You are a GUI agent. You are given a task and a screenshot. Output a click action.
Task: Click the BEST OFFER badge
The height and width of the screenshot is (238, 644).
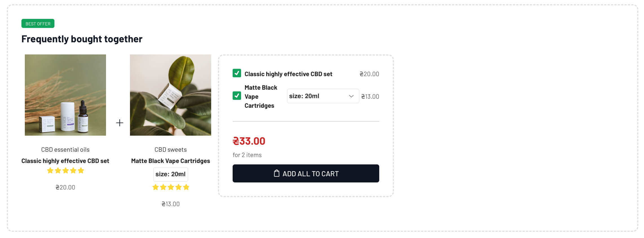click(x=38, y=24)
